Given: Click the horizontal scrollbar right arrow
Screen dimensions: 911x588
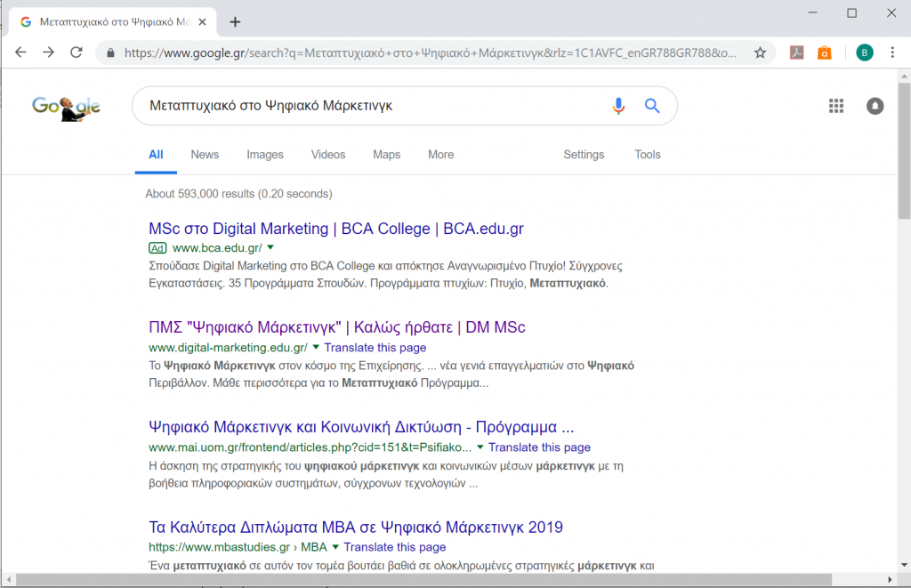Looking at the screenshot, I should coord(890,580).
